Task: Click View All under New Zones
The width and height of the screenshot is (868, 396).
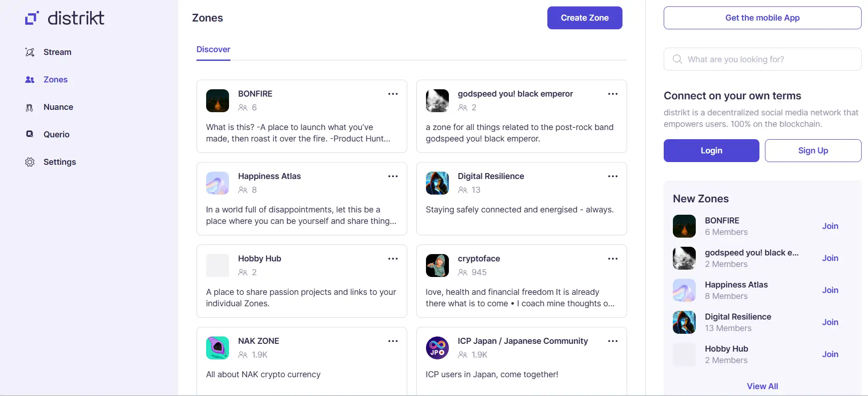Action: click(762, 386)
